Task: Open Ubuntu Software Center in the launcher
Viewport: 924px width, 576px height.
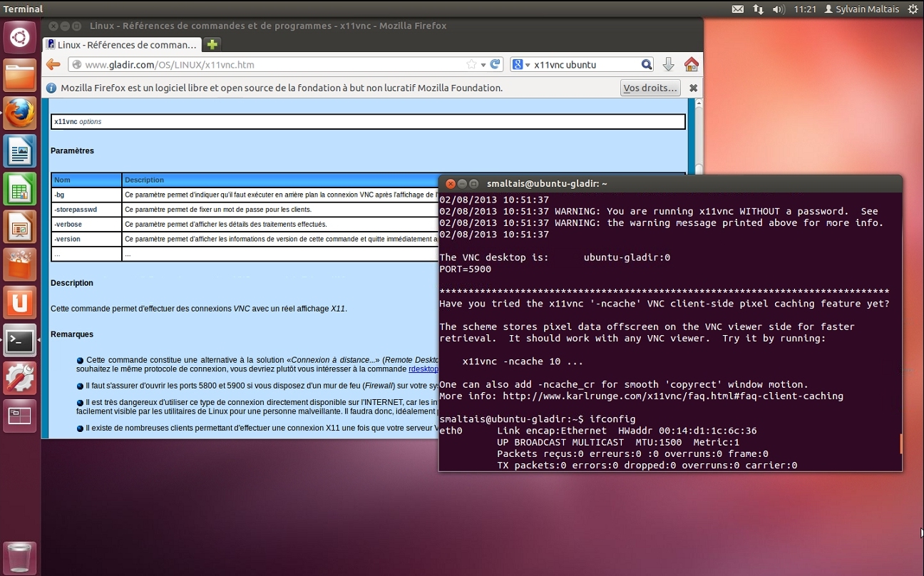Action: click(20, 265)
